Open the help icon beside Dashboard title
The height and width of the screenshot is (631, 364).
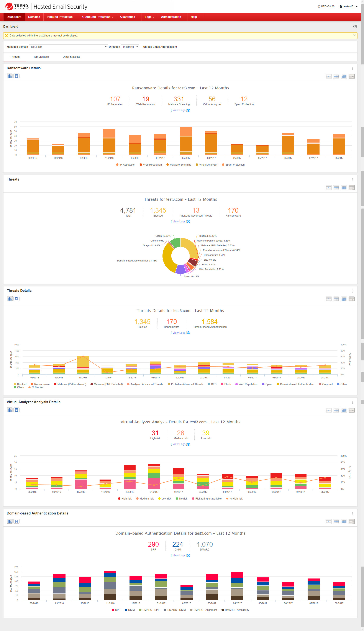click(355, 26)
